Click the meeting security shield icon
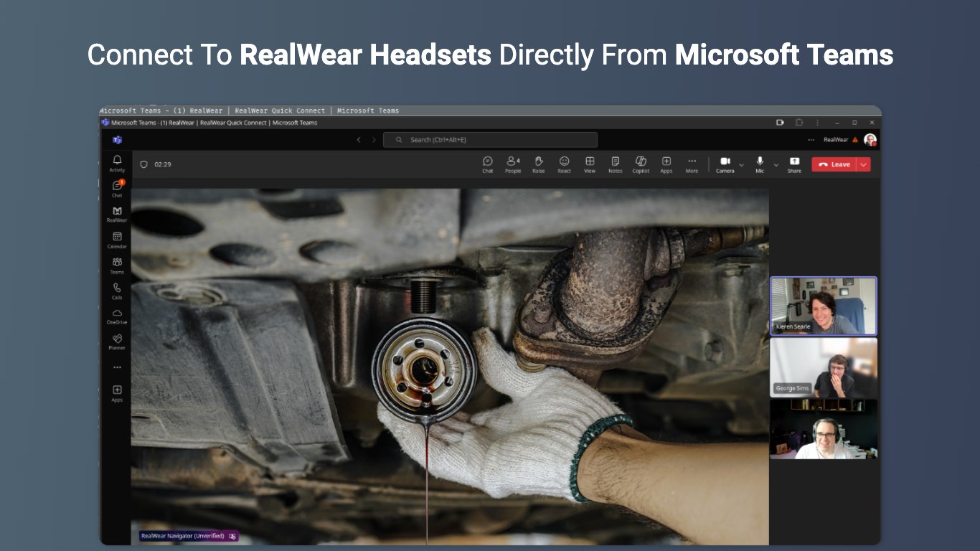Viewport: 980px width, 551px height. tap(143, 164)
